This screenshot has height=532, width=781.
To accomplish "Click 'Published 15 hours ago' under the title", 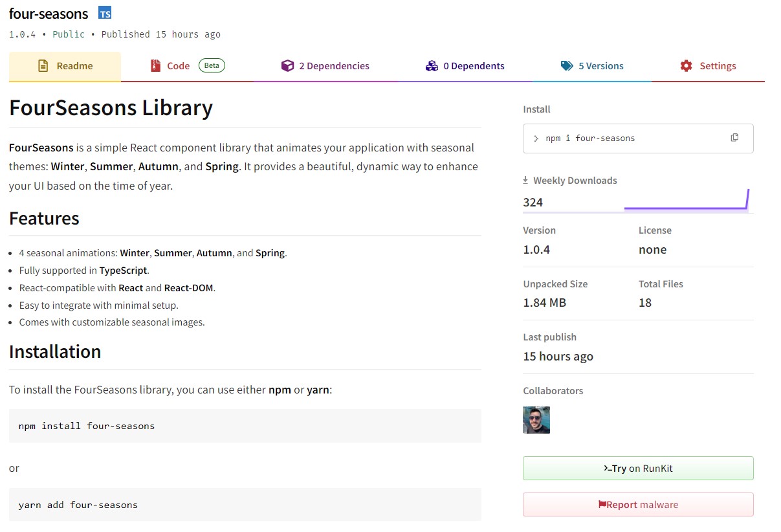I will [x=161, y=34].
